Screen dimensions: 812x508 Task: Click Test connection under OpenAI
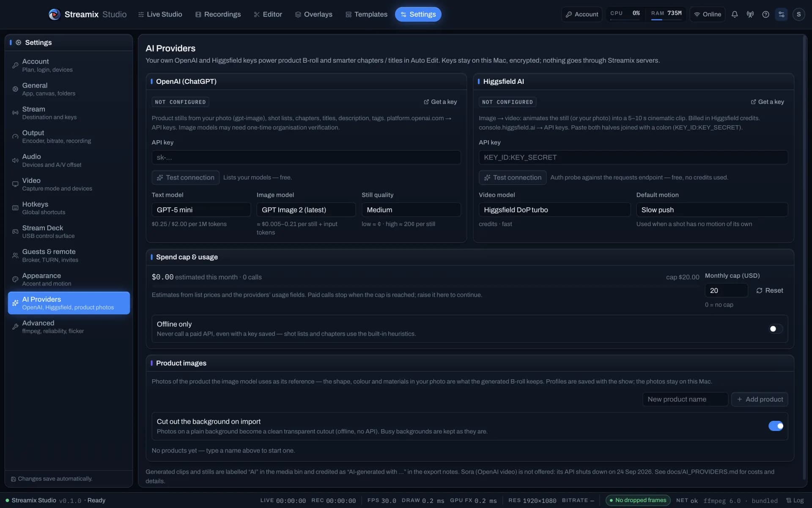tap(186, 177)
